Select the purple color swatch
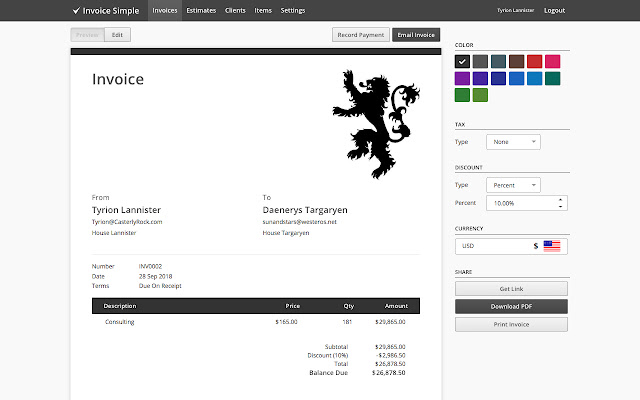Screen dimensions: 640x400 (x=462, y=78)
